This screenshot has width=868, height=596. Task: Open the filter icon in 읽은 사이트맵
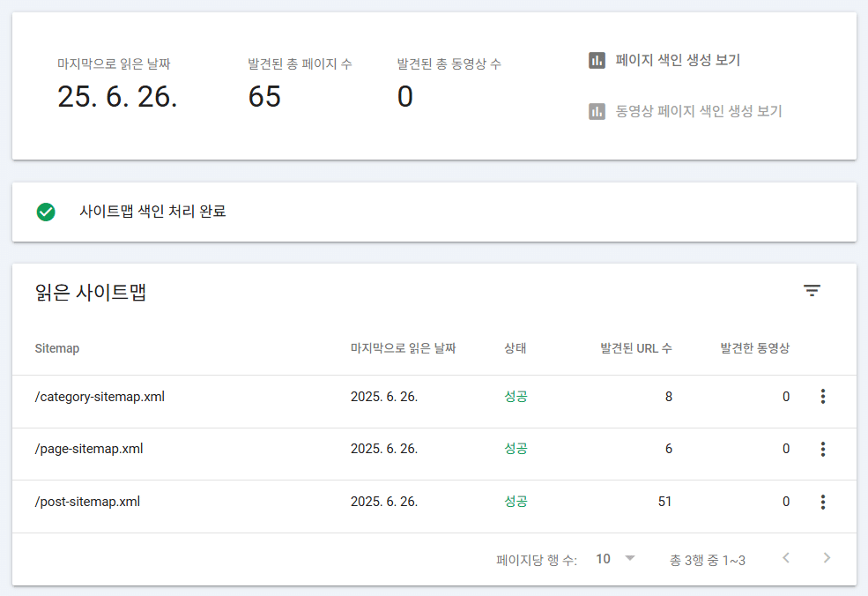tap(812, 290)
